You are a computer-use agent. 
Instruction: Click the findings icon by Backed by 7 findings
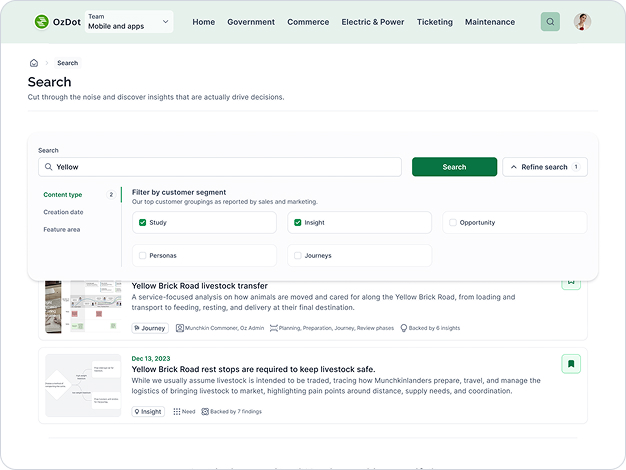click(205, 411)
